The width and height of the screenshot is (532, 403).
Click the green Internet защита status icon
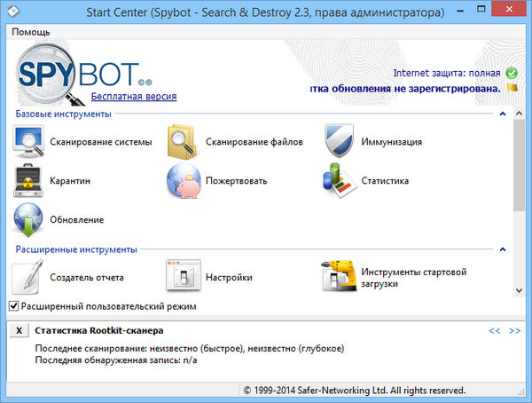coord(511,73)
